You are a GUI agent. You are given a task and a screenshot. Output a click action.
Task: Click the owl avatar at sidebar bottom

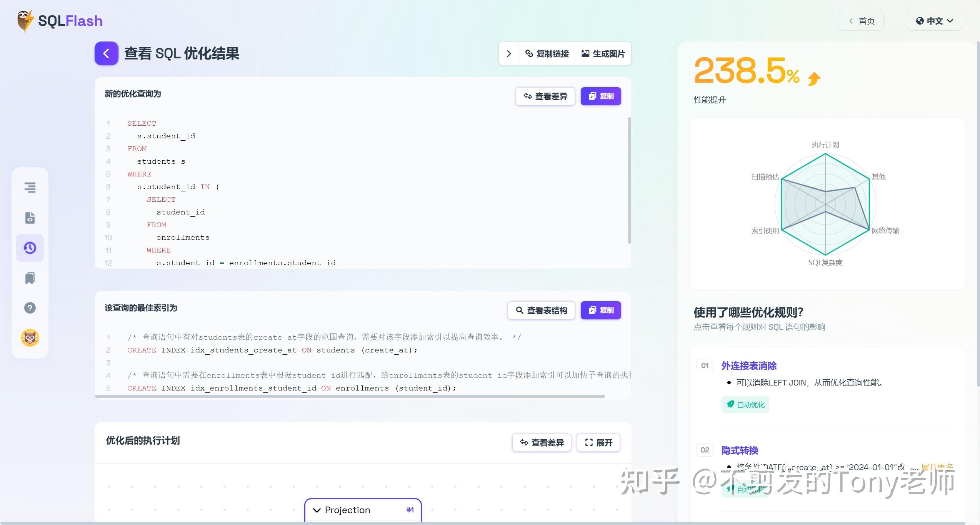30,337
